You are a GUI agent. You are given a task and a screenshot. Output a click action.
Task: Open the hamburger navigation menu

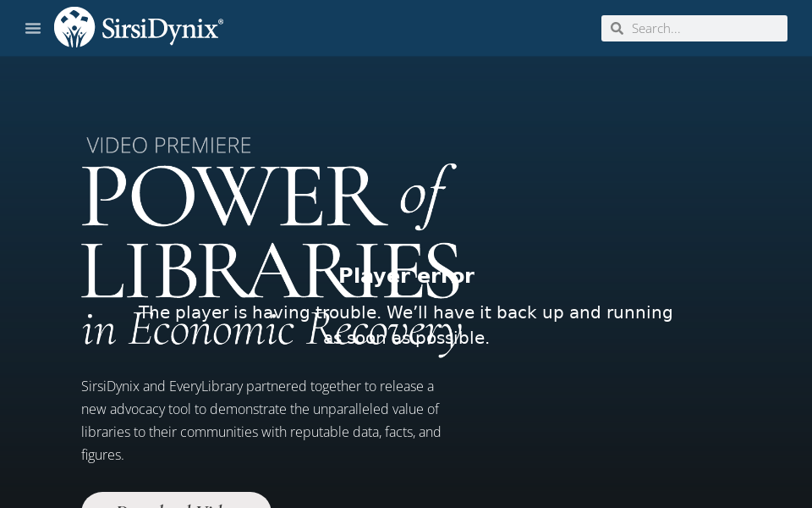(x=33, y=28)
